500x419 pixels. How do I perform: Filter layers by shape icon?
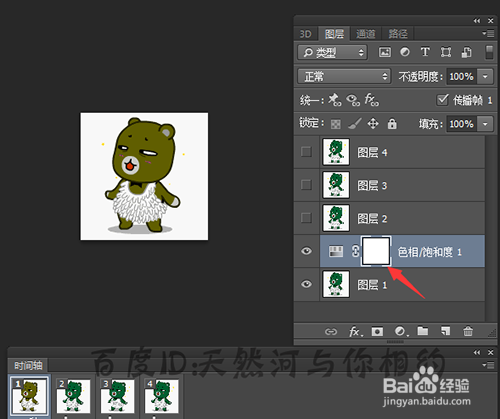[x=446, y=52]
